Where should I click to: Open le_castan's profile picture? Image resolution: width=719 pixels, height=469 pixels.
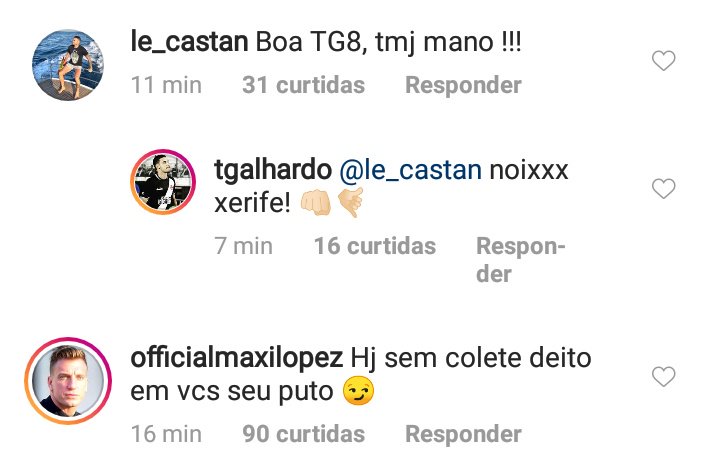pos(68,66)
